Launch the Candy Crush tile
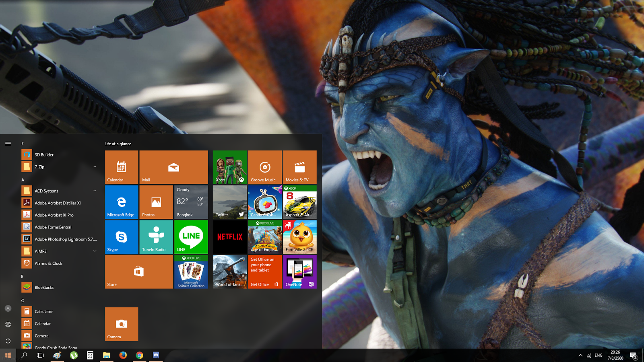The height and width of the screenshot is (362, 644). tap(265, 202)
